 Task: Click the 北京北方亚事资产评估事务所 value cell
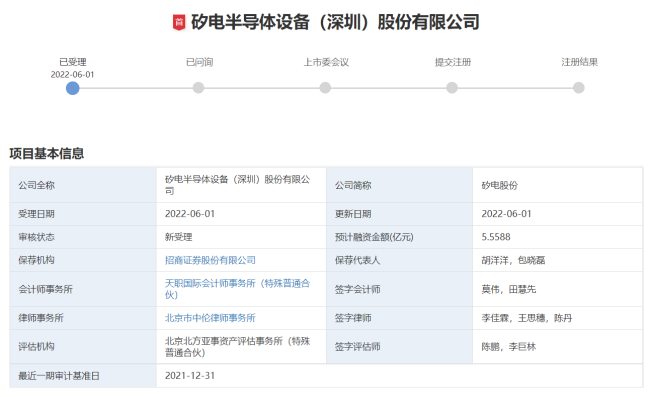click(x=241, y=346)
